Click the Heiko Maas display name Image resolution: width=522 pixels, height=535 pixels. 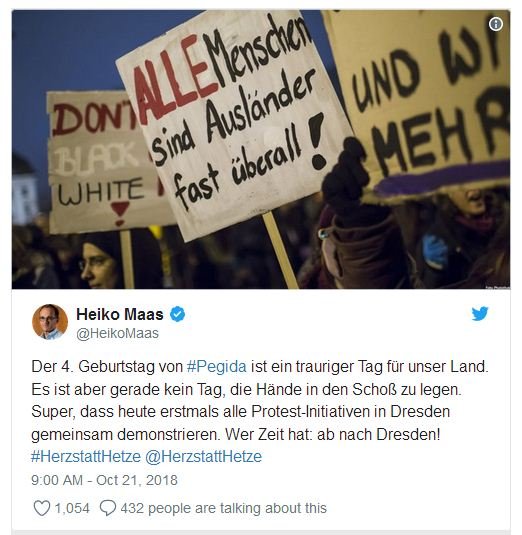tap(120, 314)
